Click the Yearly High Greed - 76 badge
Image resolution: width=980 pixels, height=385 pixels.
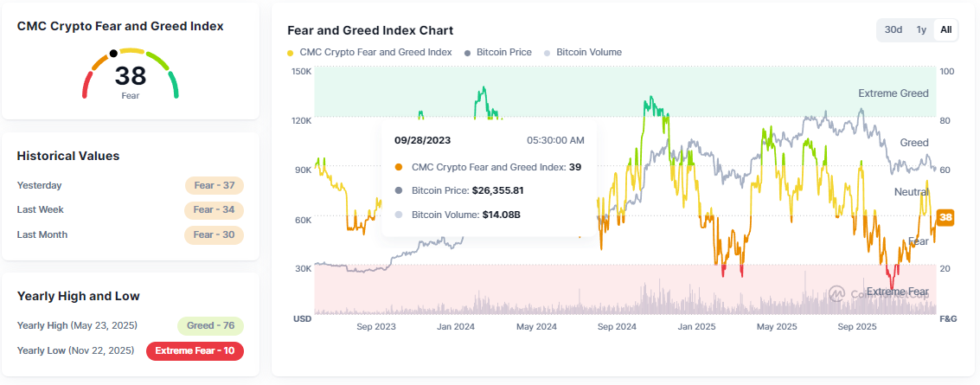coord(210,326)
